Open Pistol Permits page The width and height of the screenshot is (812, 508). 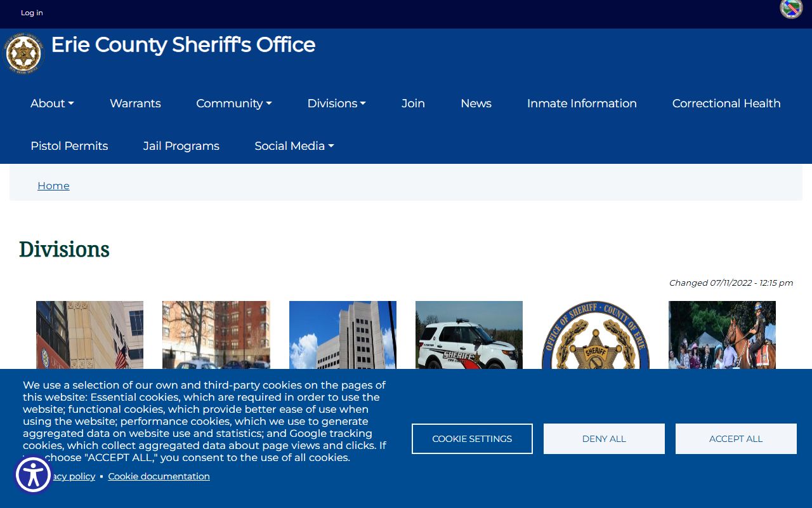pyautogui.click(x=69, y=146)
